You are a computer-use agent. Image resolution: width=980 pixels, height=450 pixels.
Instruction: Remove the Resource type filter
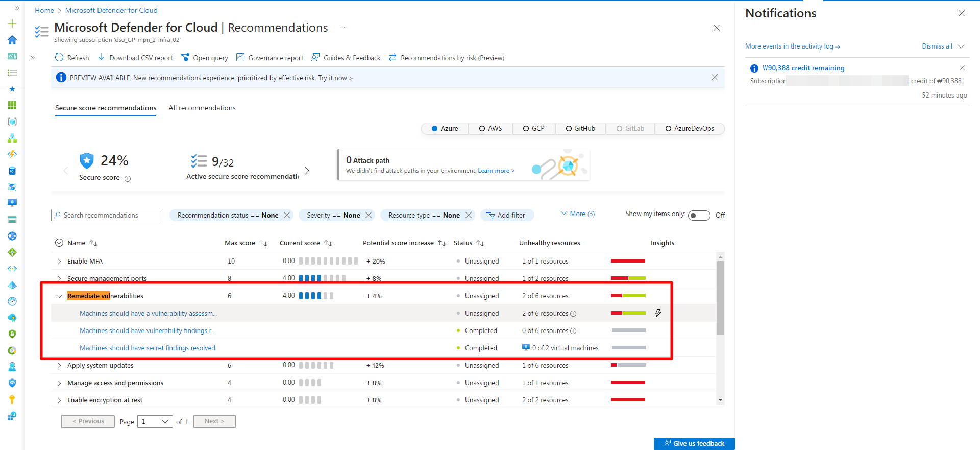coord(469,215)
